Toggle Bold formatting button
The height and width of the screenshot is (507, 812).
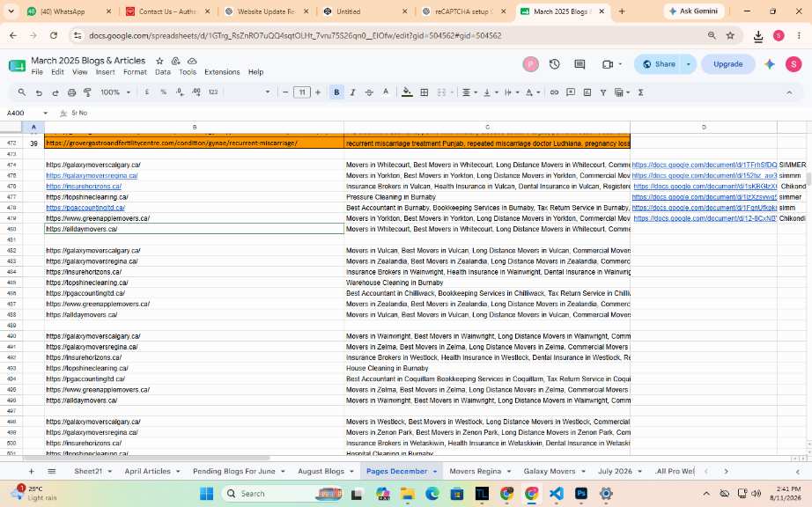(x=336, y=92)
